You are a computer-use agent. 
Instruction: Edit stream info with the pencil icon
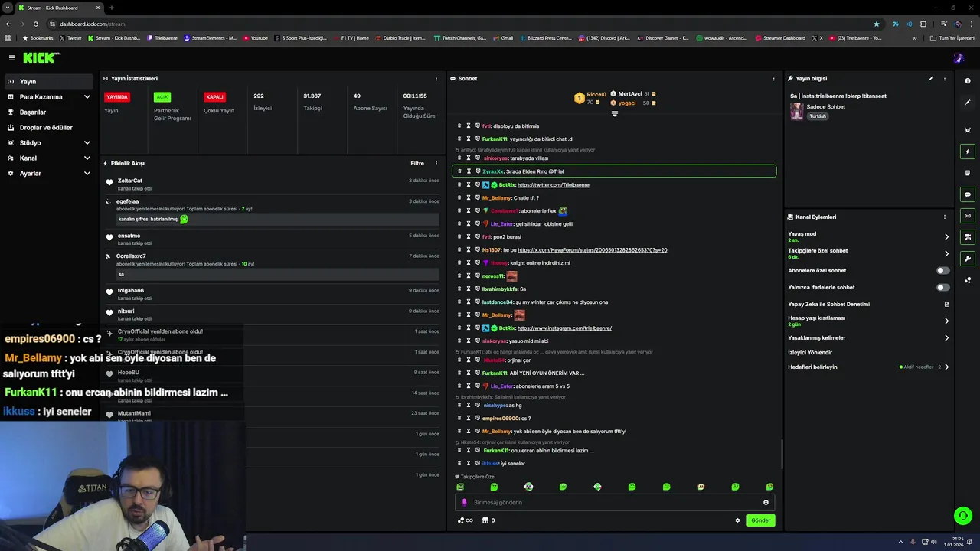coord(931,78)
